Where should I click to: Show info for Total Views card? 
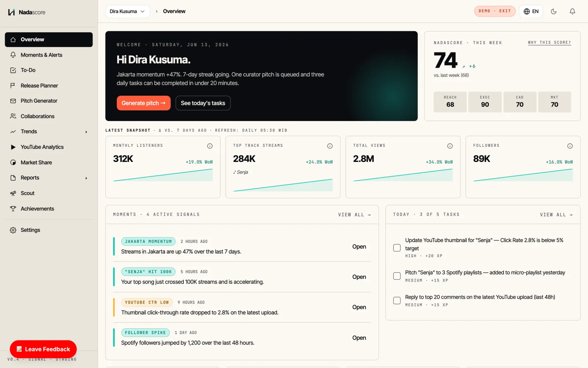click(x=450, y=146)
